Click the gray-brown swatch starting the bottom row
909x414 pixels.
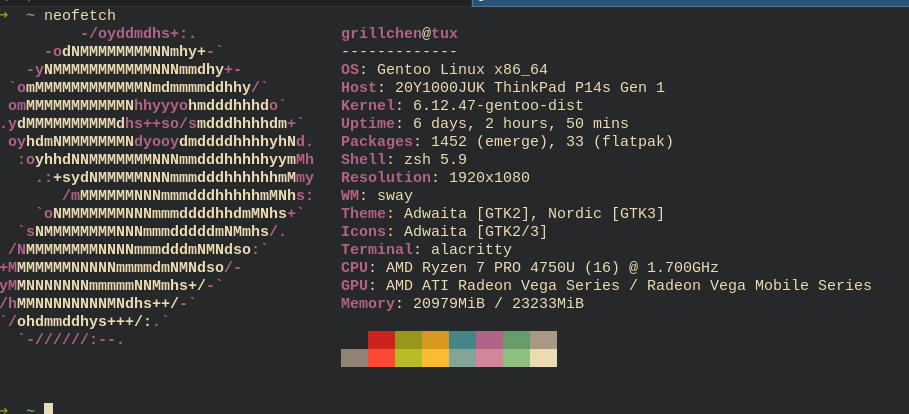(x=354, y=358)
